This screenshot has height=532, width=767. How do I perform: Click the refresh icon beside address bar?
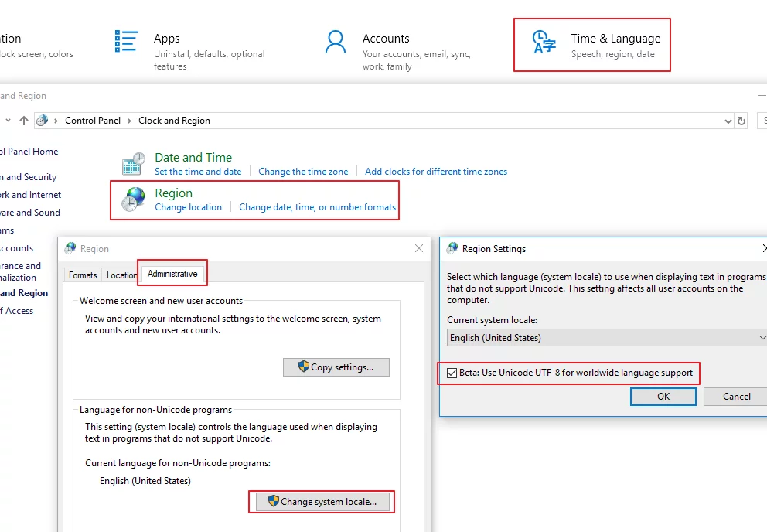742,121
